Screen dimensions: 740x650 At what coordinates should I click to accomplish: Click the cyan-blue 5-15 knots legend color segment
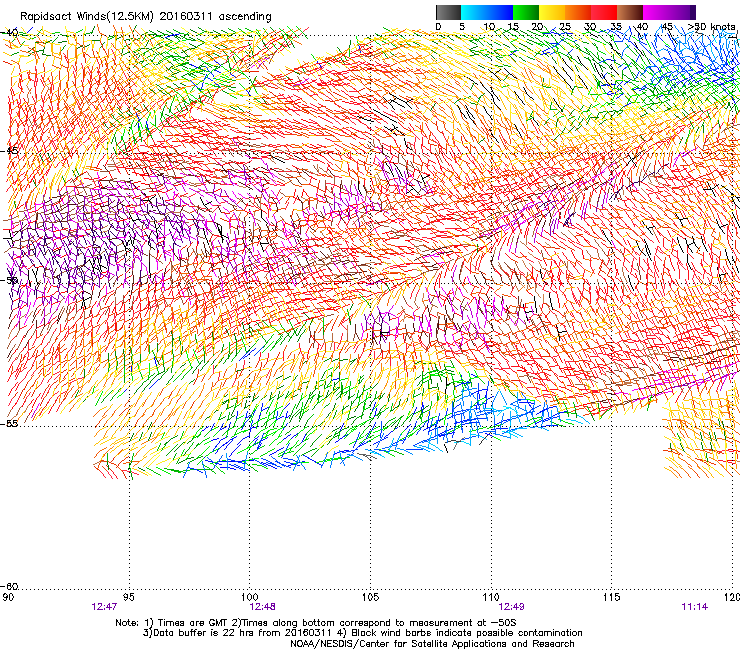click(487, 12)
